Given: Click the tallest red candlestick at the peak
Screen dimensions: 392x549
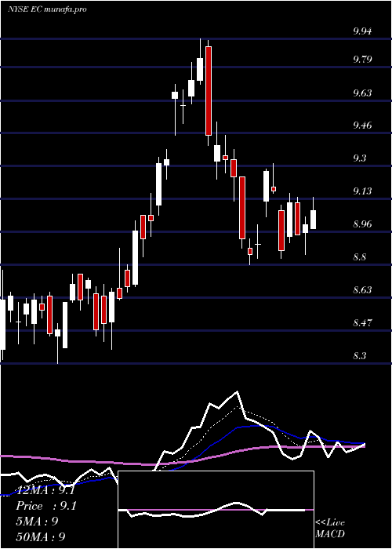Looking at the screenshot, I should (209, 91).
